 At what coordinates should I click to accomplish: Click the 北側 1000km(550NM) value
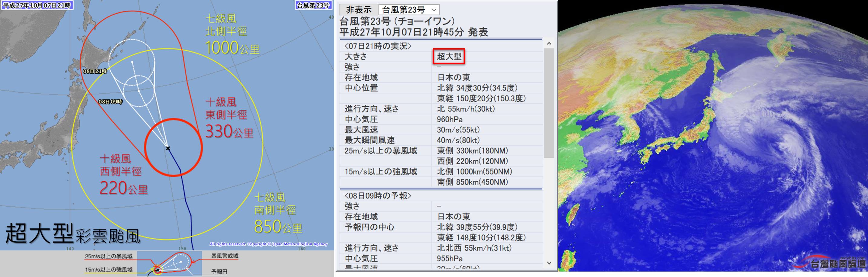click(475, 171)
